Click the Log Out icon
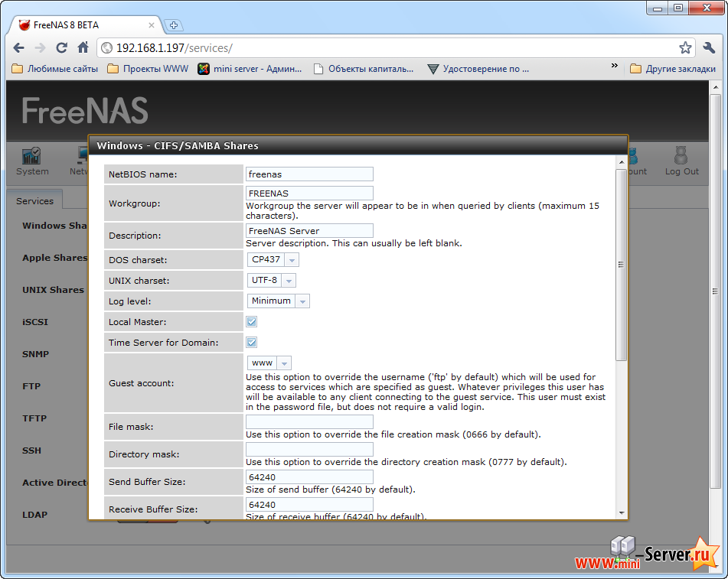This screenshot has height=579, width=728. coord(681,161)
